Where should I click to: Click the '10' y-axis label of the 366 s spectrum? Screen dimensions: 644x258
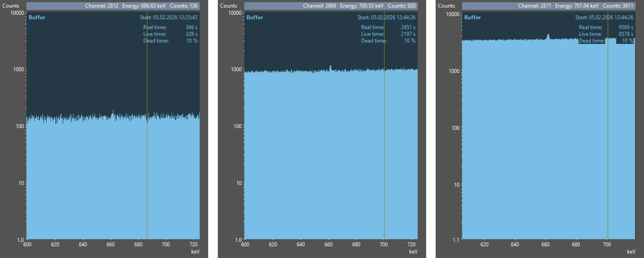(21, 183)
